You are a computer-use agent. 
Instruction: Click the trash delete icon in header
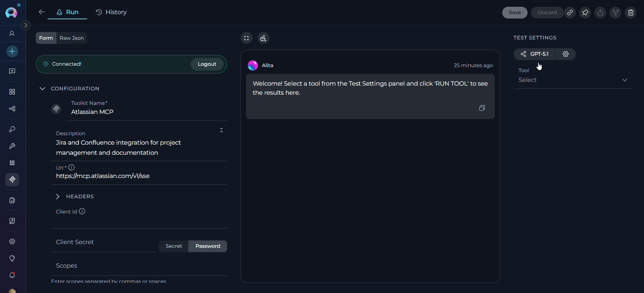630,12
